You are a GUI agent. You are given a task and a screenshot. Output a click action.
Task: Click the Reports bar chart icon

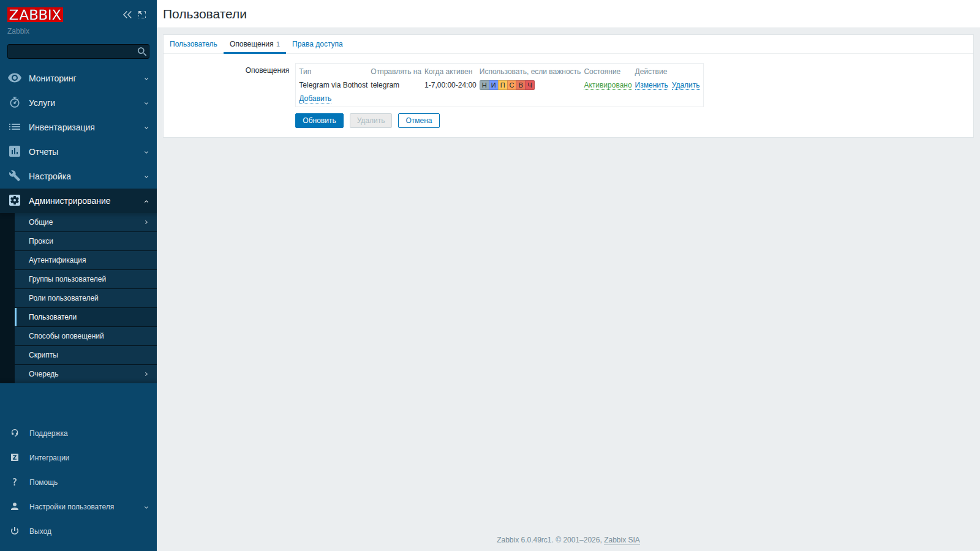[x=15, y=151]
